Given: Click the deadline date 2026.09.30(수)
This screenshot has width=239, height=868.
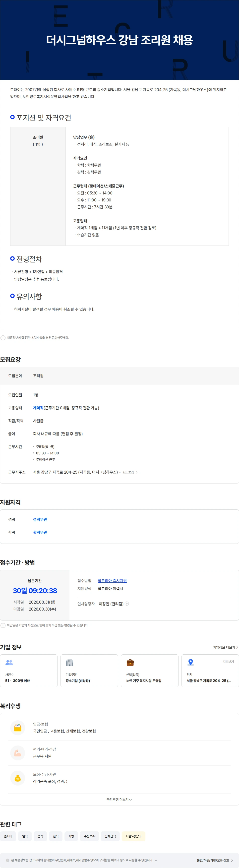Looking at the screenshot, I should point(43,609).
